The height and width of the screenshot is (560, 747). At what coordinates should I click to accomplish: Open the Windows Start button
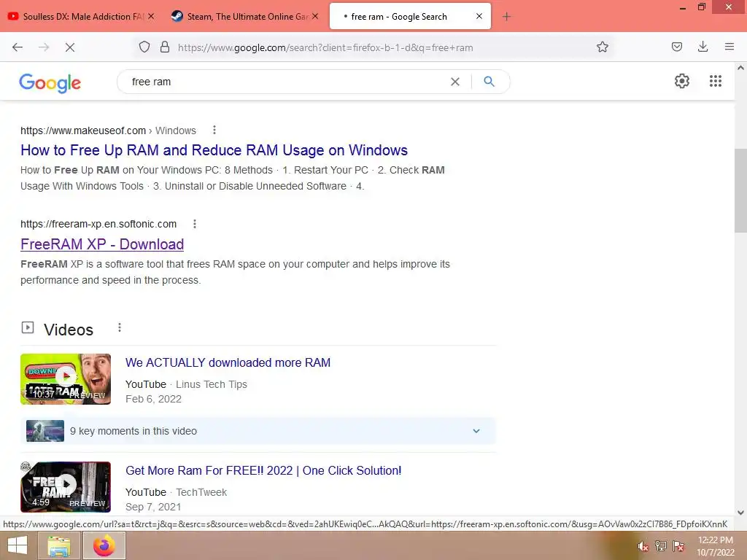(x=18, y=545)
